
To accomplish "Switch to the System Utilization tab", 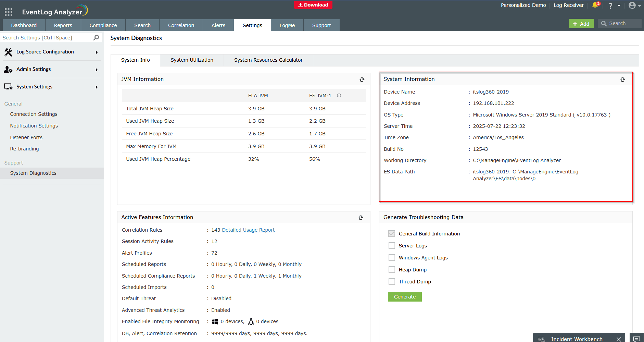I will [x=192, y=60].
